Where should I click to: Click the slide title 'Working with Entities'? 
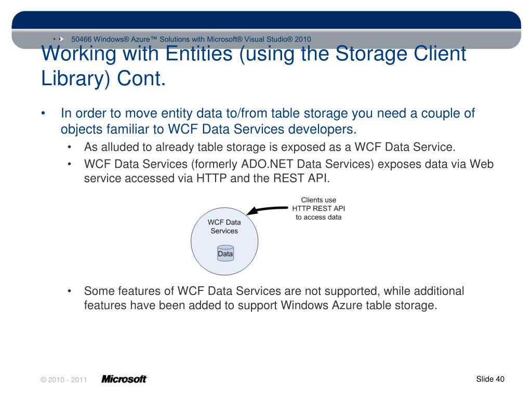254,54
